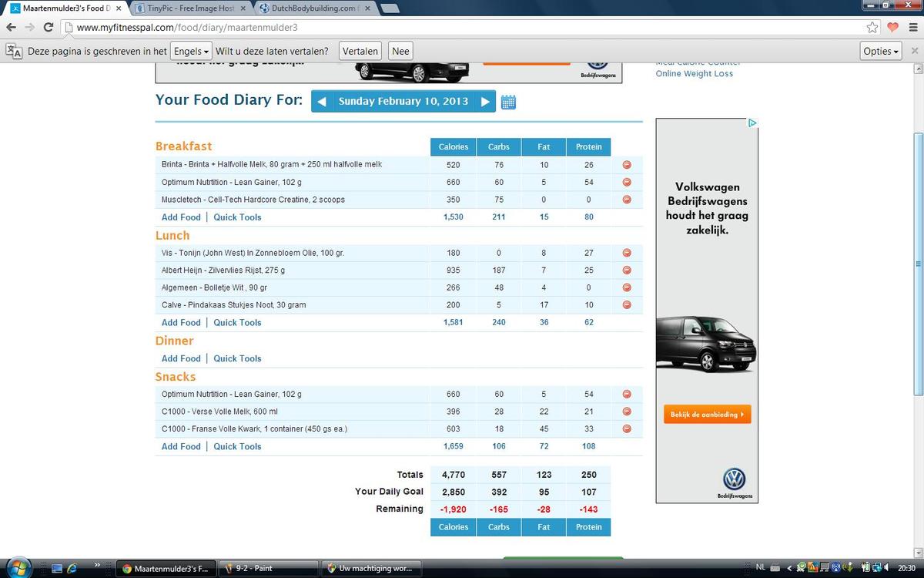Expand the Opties dropdown
Image resolution: width=924 pixels, height=578 pixels.
881,52
